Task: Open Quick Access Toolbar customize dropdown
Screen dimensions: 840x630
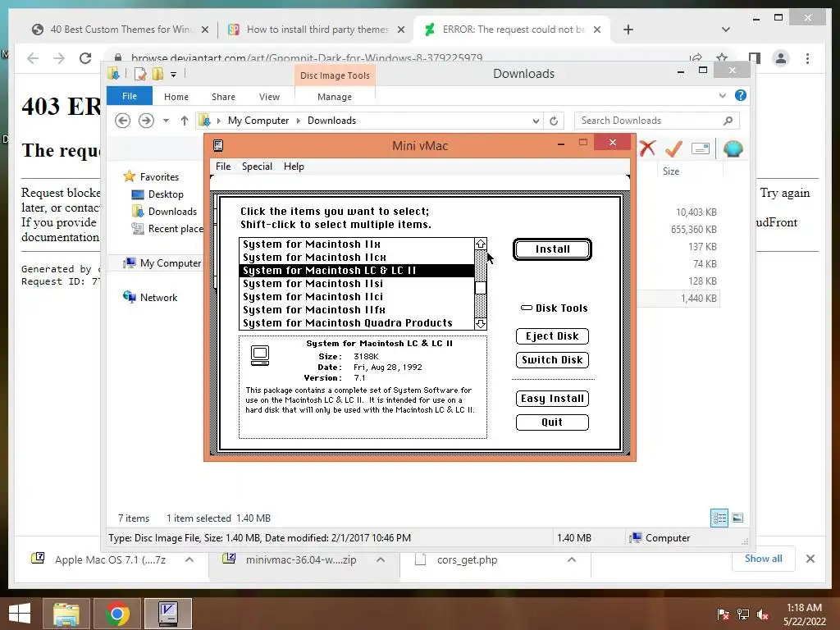Action: point(174,75)
